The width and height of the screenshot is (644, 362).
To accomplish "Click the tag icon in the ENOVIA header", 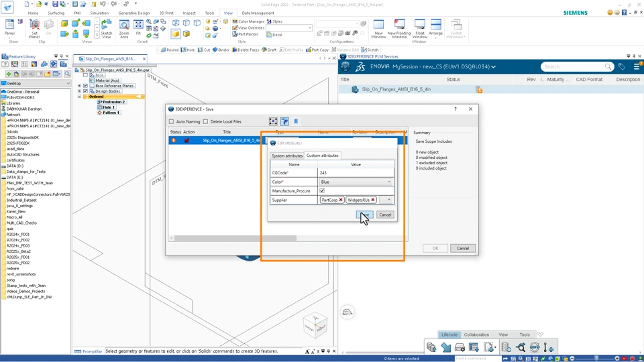I will pos(621,66).
